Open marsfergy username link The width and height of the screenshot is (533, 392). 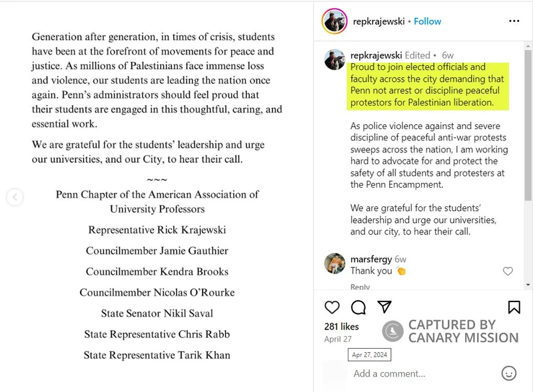pyautogui.click(x=370, y=259)
